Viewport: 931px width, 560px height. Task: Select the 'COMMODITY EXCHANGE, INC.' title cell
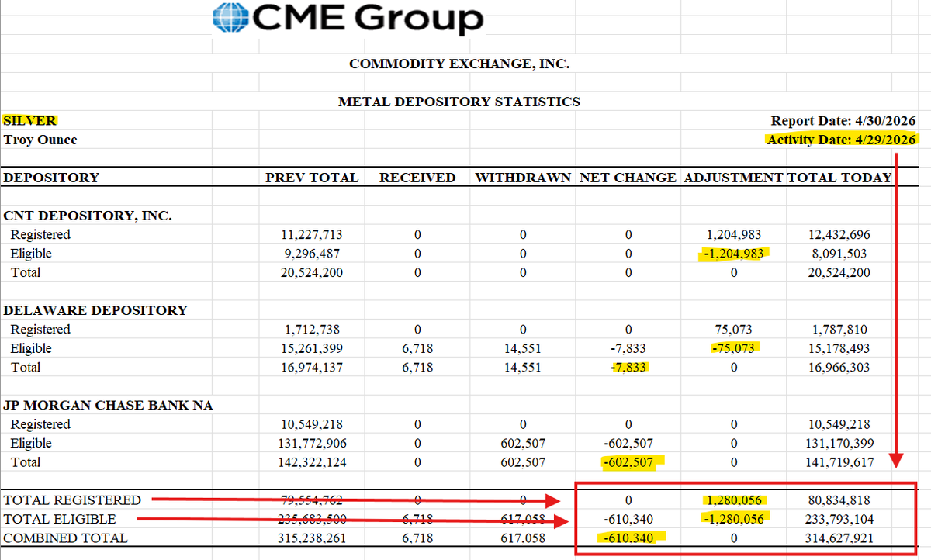[x=459, y=64]
